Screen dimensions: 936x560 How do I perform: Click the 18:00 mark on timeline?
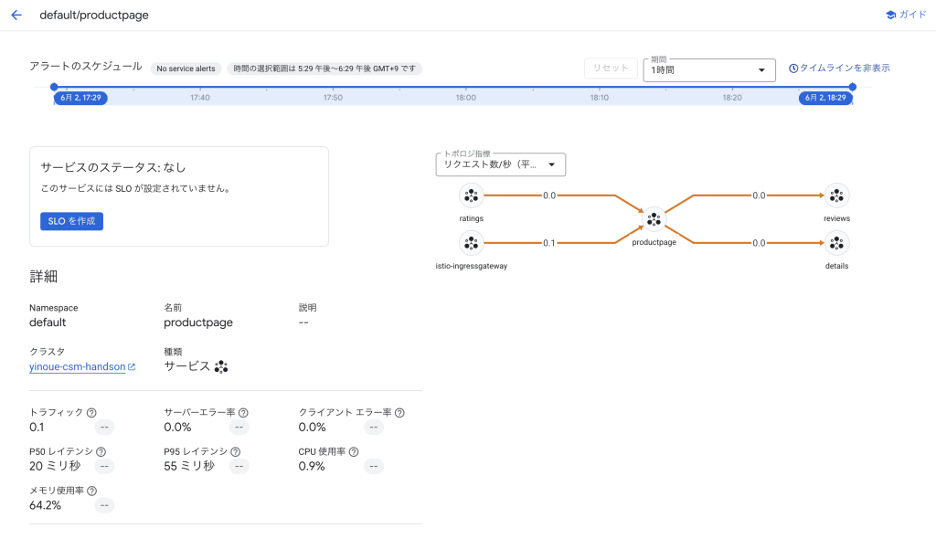pyautogui.click(x=466, y=98)
